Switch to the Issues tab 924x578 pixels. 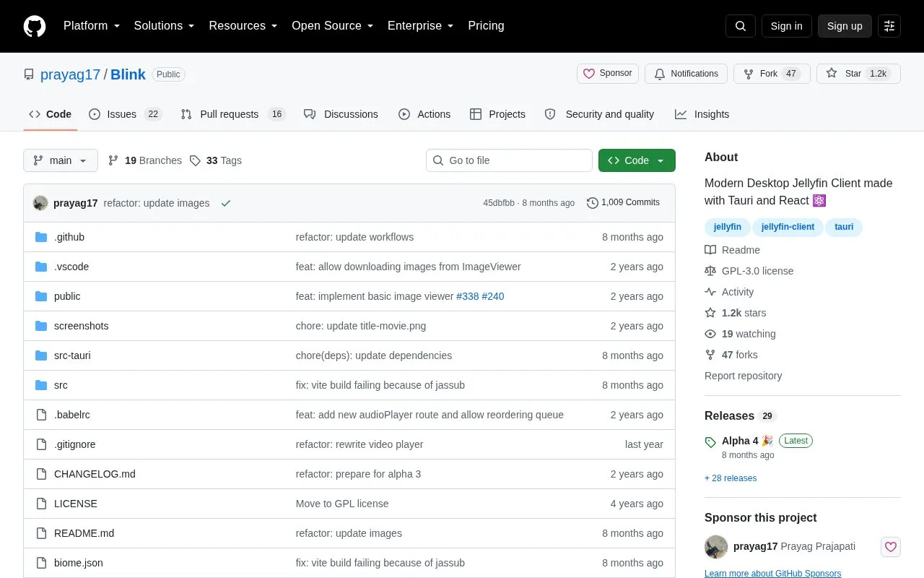pos(125,114)
